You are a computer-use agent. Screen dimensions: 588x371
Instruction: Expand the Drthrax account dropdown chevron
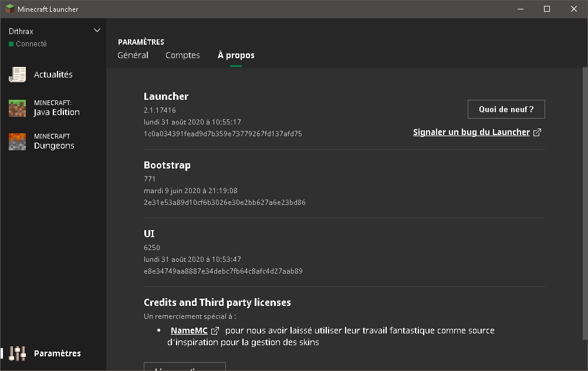pyautogui.click(x=97, y=31)
